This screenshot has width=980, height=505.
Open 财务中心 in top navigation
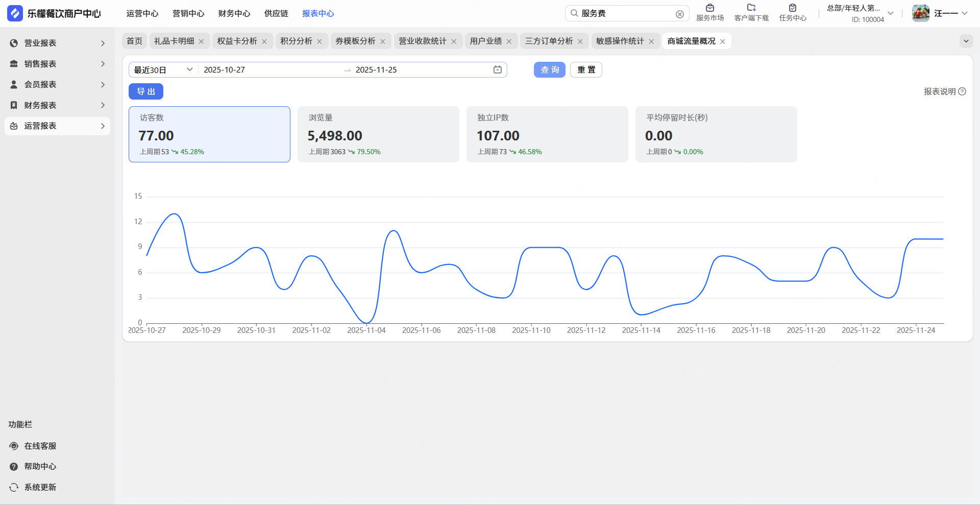tap(234, 14)
